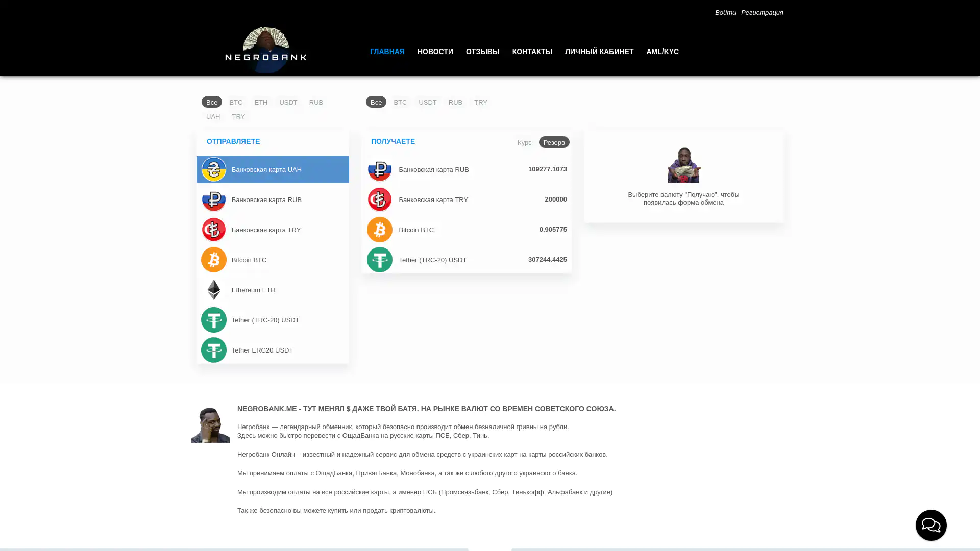Switch to Курс display option

524,142
